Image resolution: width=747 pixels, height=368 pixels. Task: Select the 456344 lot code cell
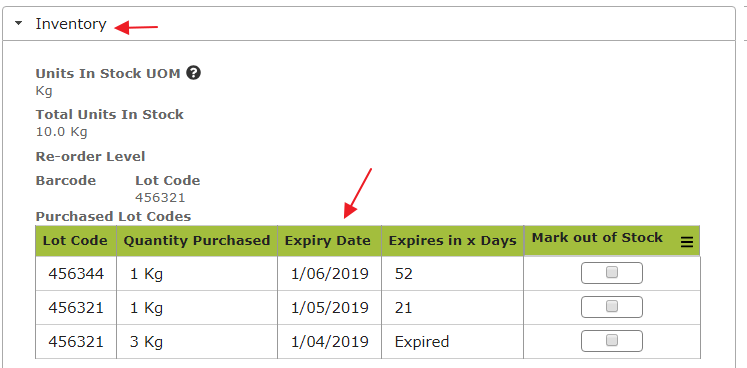76,274
